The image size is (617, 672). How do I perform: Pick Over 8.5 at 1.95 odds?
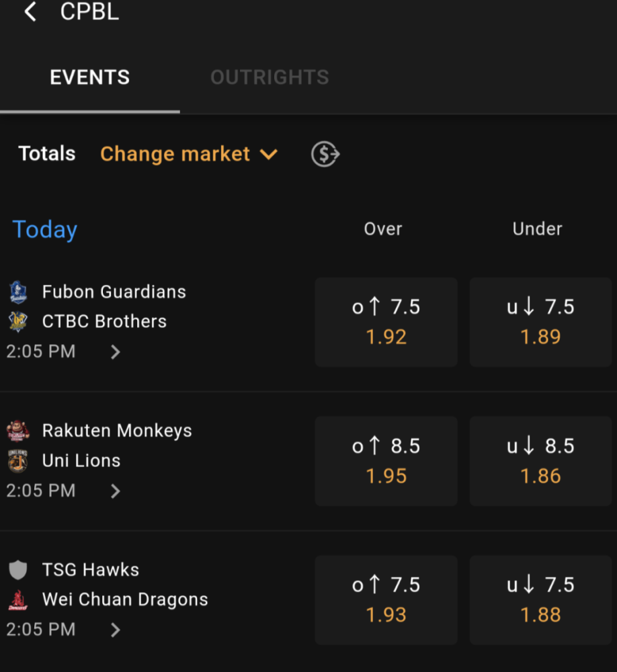point(386,461)
